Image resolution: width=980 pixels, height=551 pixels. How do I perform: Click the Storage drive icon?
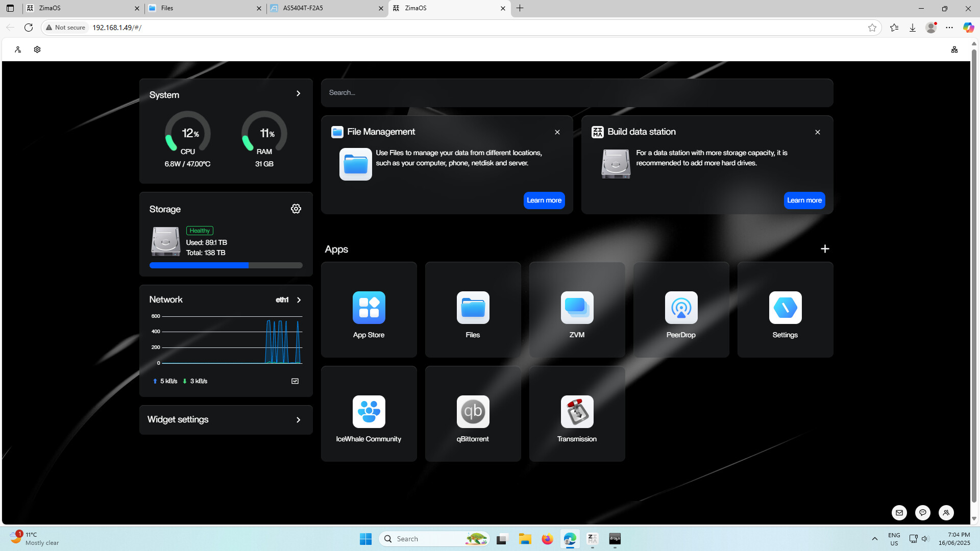(165, 241)
